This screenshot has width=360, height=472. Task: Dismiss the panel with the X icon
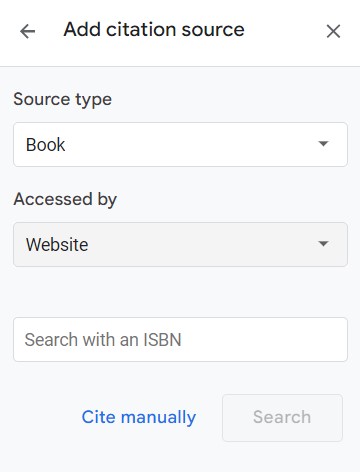[333, 32]
